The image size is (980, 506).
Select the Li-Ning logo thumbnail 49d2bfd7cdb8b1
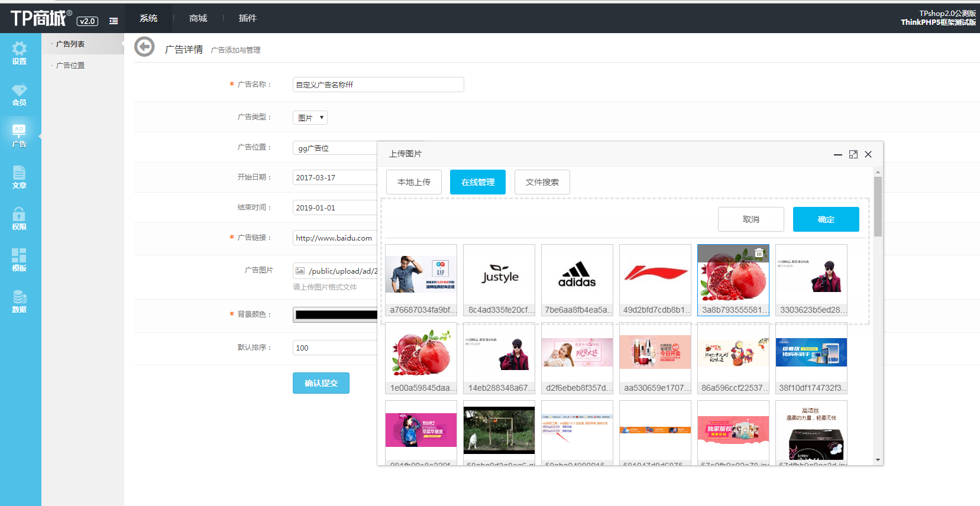coord(655,280)
